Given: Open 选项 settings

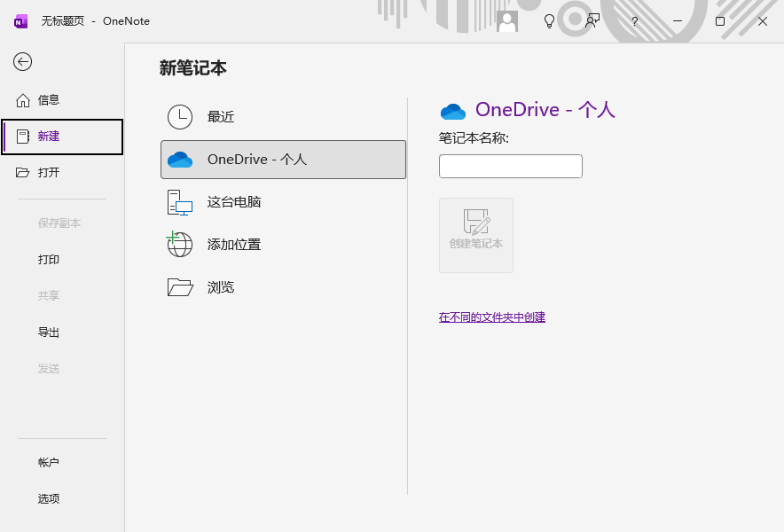Looking at the screenshot, I should point(62,498).
